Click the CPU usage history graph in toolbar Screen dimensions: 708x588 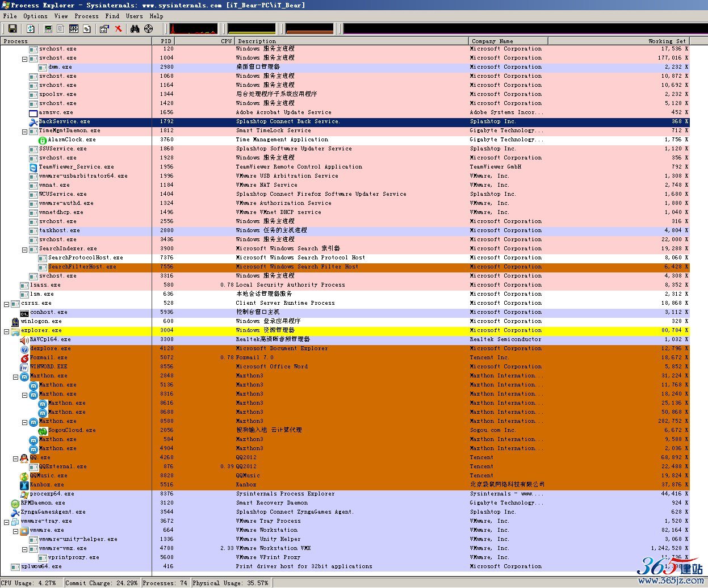click(194, 28)
